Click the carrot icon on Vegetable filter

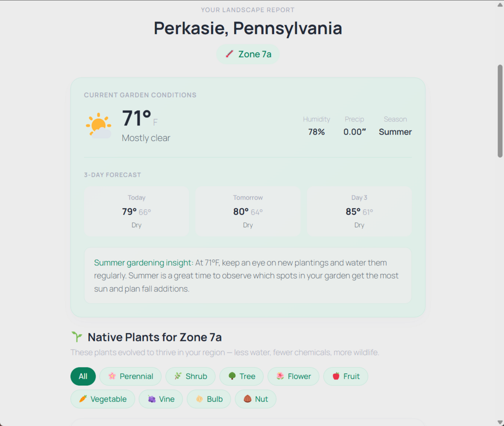tap(83, 399)
